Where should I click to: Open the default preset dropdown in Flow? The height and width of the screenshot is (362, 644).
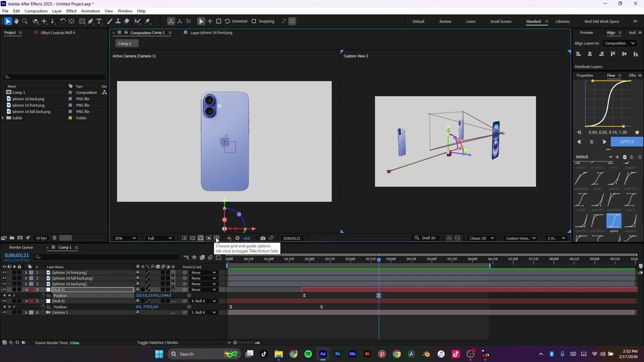[x=594, y=157]
